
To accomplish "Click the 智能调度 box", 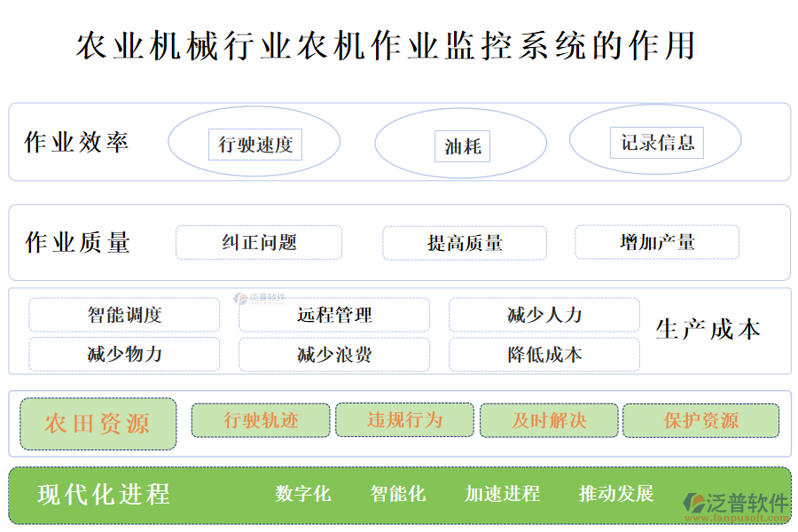I will pos(122,315).
